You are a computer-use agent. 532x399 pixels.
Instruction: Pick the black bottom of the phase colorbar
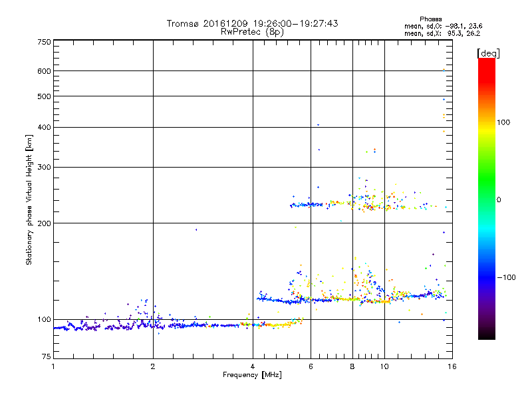[487, 336]
